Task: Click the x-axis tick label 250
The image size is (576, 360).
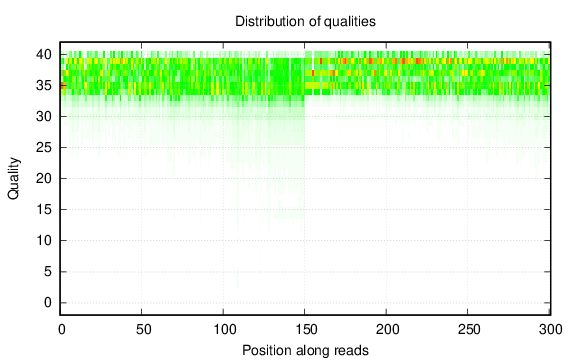Action: (x=469, y=330)
